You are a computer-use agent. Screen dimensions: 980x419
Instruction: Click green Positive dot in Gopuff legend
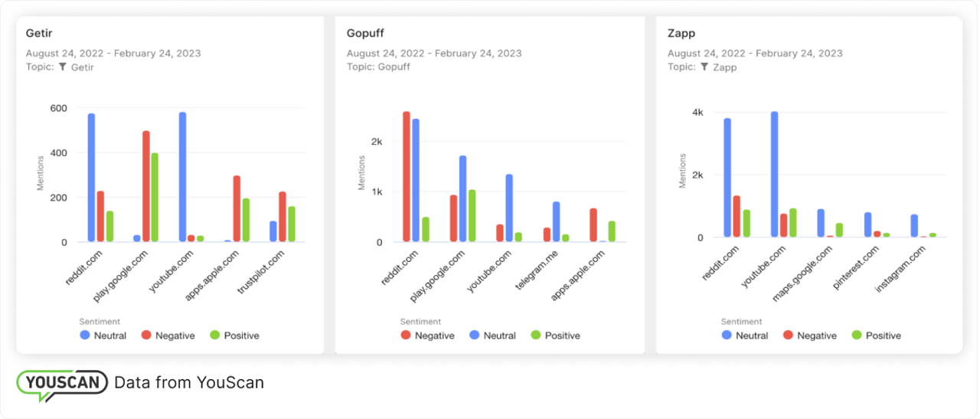536,336
